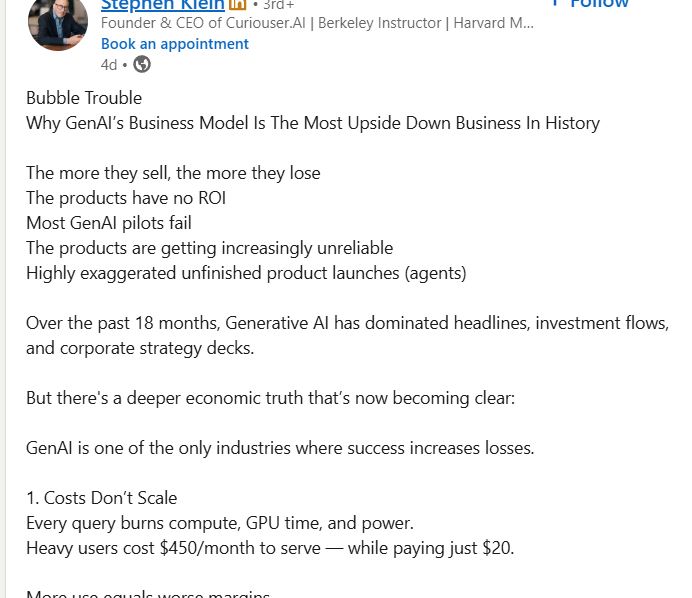692x598 pixels.
Task: Follow the post author
Action: click(590, 4)
